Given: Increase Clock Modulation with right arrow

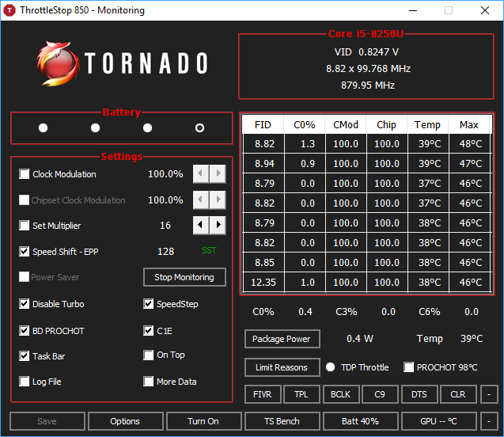Looking at the screenshot, I should pyautogui.click(x=218, y=174).
